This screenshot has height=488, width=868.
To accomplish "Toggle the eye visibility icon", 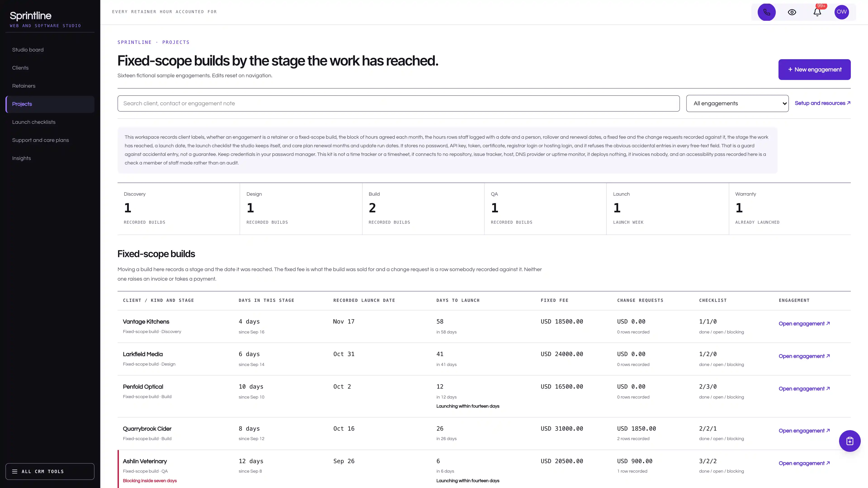I will coord(792,12).
